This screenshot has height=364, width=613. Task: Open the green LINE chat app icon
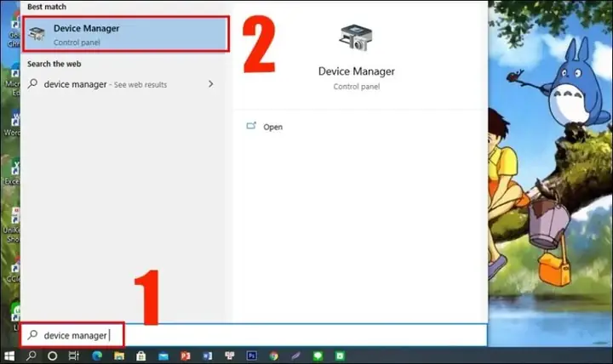[x=318, y=355]
